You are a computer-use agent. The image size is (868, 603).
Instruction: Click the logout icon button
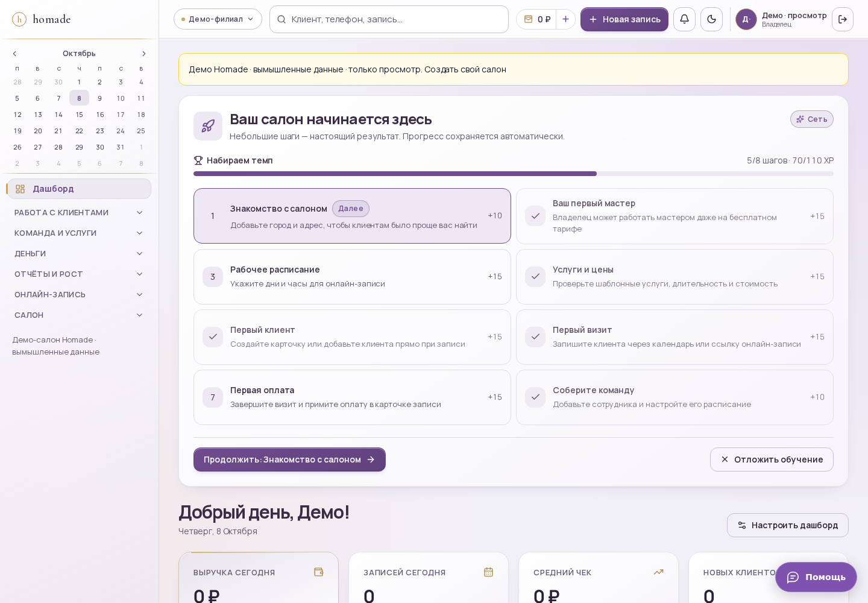point(843,19)
